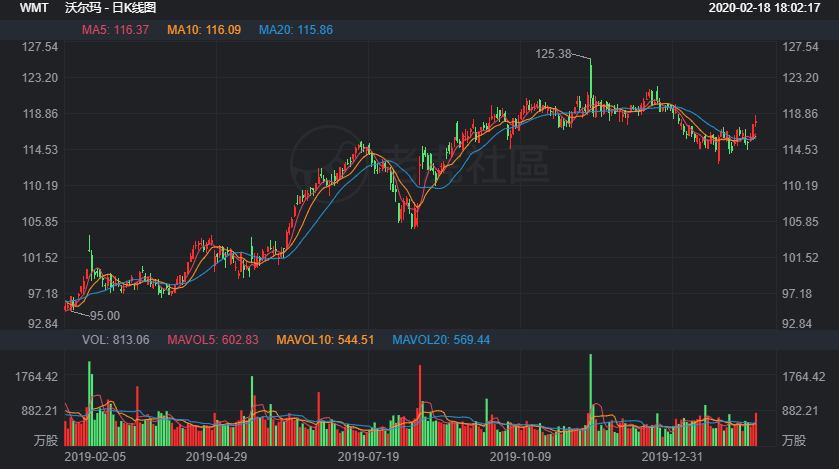Click the 95.00 low price annotation
The height and width of the screenshot is (469, 839).
click(x=104, y=316)
